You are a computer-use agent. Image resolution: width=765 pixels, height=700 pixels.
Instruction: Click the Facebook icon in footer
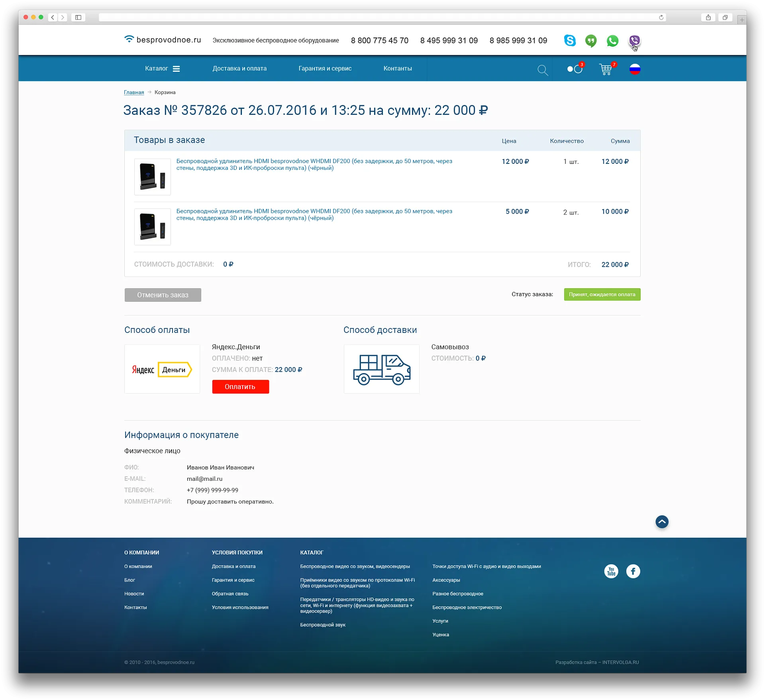[x=633, y=571]
